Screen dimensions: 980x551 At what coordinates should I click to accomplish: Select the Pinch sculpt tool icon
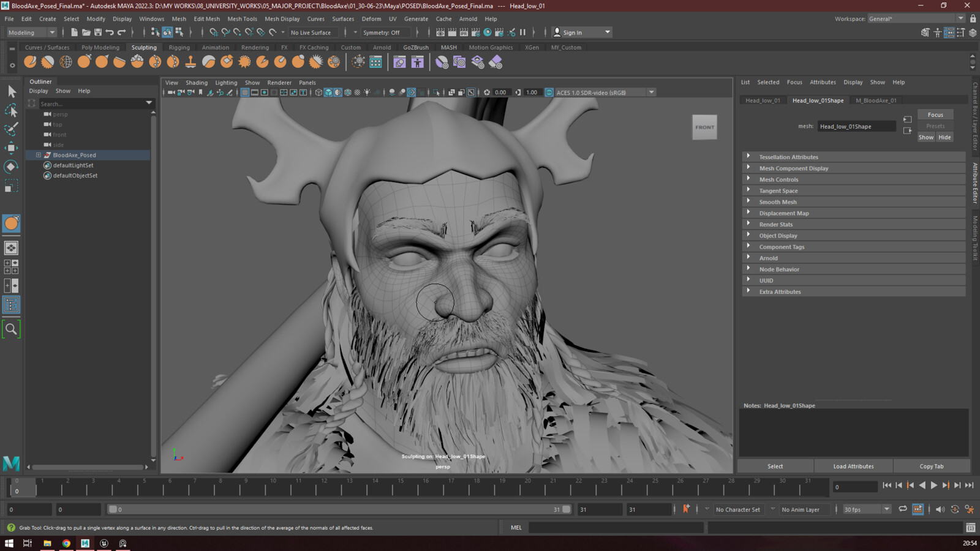(102, 62)
